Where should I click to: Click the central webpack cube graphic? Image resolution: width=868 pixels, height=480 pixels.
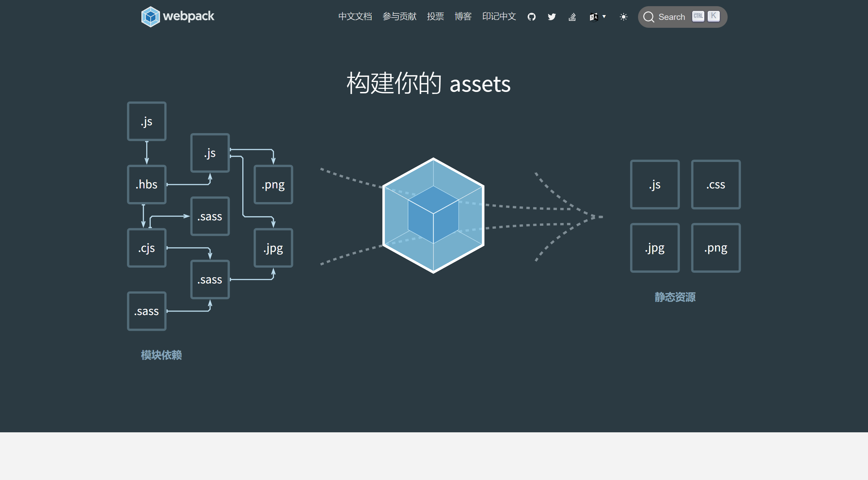433,215
